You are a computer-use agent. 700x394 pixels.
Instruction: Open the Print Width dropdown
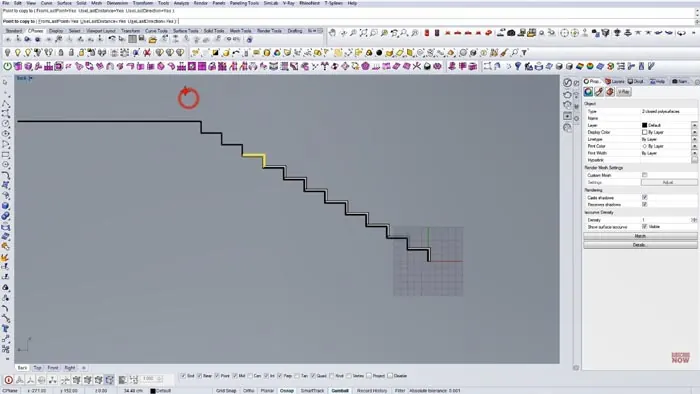(694, 153)
